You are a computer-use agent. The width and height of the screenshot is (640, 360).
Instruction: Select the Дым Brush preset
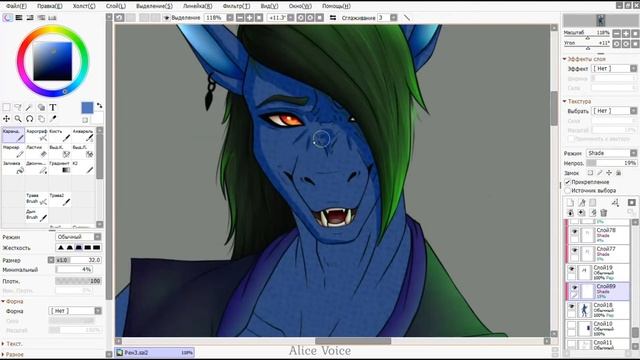pyautogui.click(x=36, y=215)
